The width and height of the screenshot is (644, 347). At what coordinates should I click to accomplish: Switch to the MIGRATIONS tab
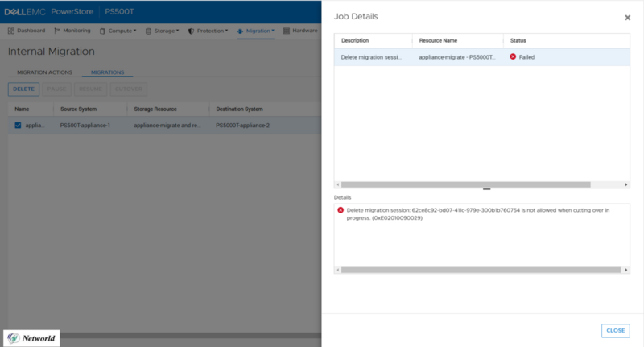pyautogui.click(x=107, y=72)
